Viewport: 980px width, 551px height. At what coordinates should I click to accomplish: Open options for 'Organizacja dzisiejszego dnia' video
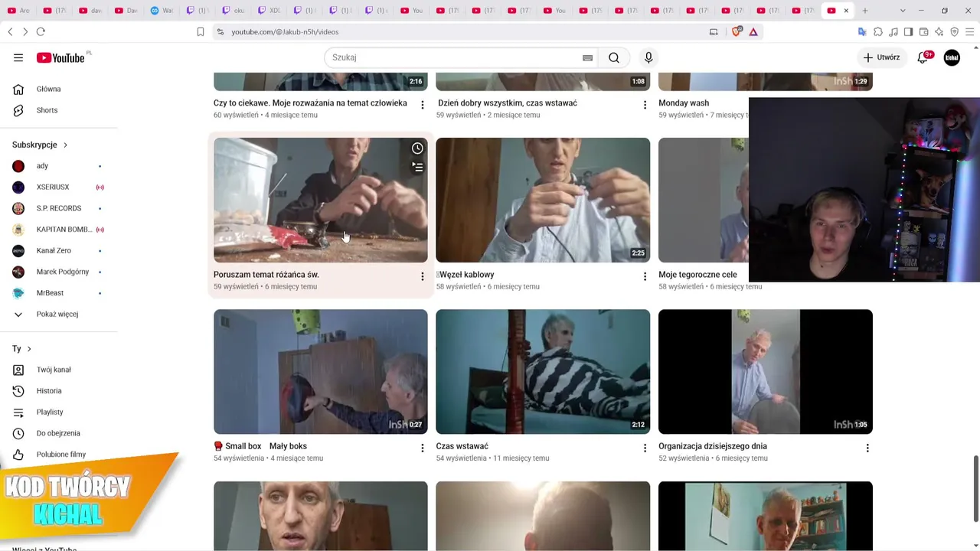pyautogui.click(x=867, y=448)
